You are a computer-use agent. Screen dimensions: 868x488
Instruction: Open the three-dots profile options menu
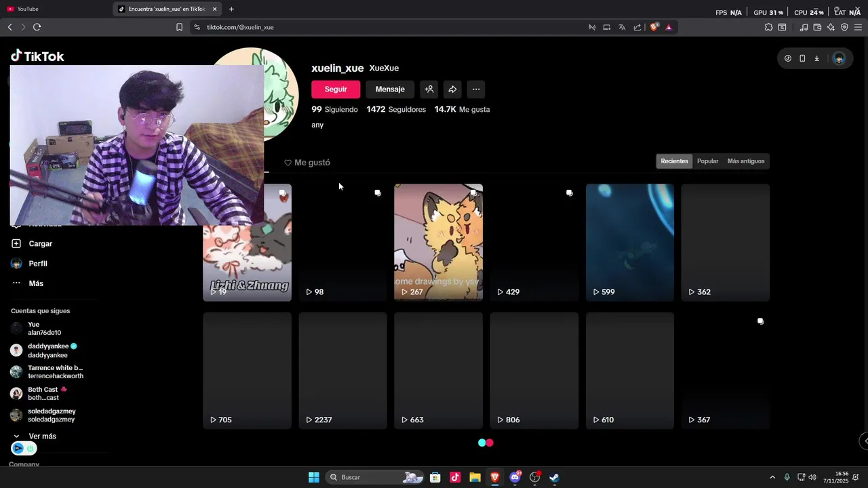pos(476,89)
